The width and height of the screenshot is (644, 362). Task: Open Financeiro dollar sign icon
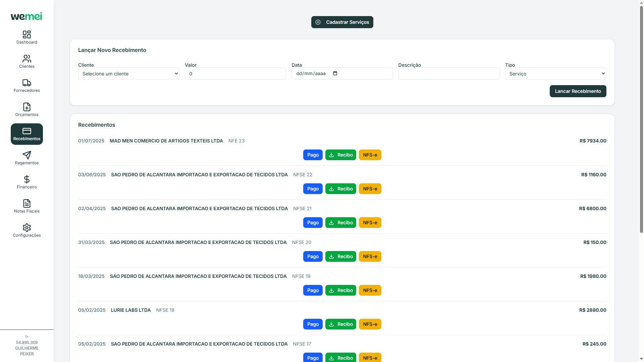27,179
